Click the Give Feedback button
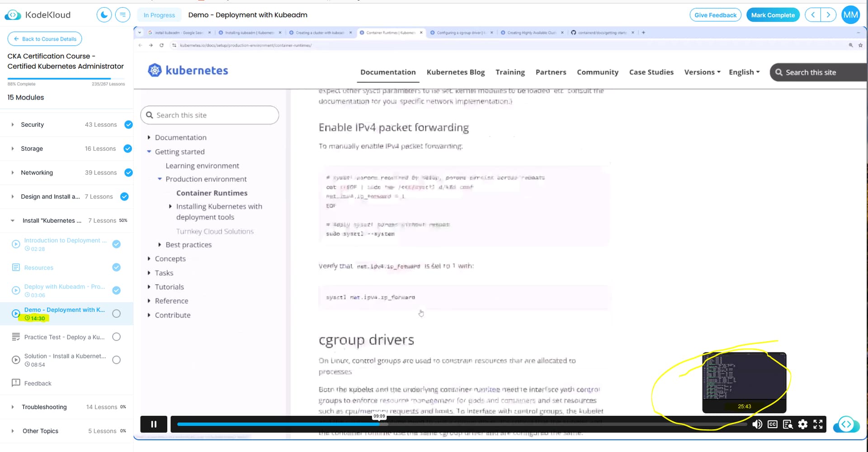The image size is (868, 452). 715,15
